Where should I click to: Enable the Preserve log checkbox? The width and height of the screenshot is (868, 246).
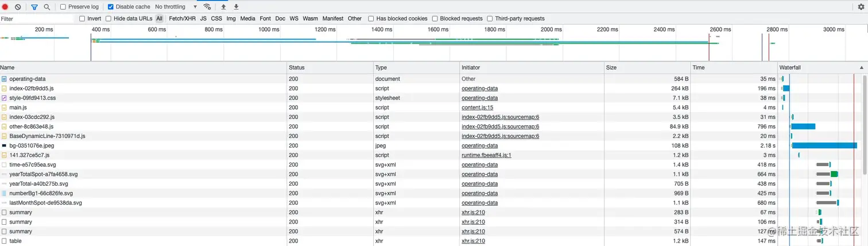point(63,7)
